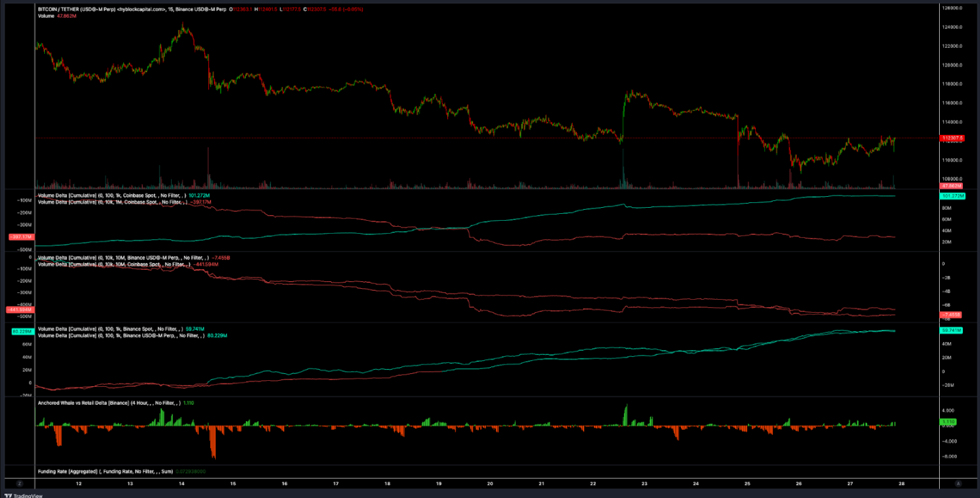The height and width of the screenshot is (498, 980).
Task: Click the Anchored Whale vs Retail Delta legend
Action: (x=109, y=403)
